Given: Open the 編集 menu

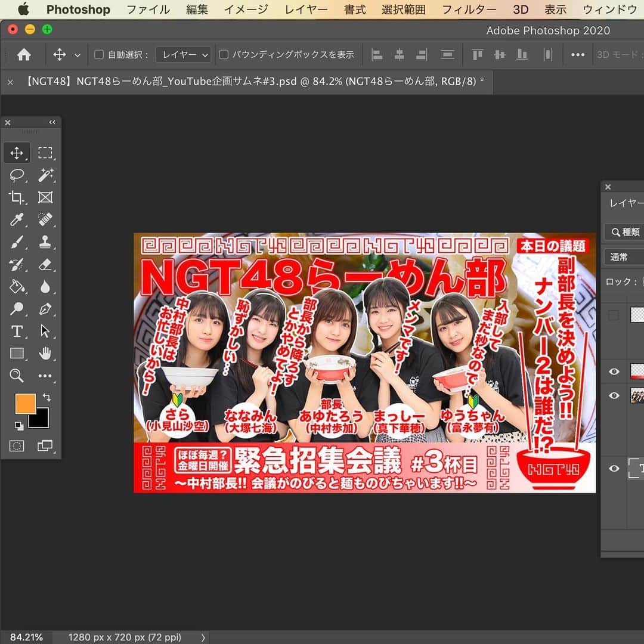Looking at the screenshot, I should click(197, 10).
